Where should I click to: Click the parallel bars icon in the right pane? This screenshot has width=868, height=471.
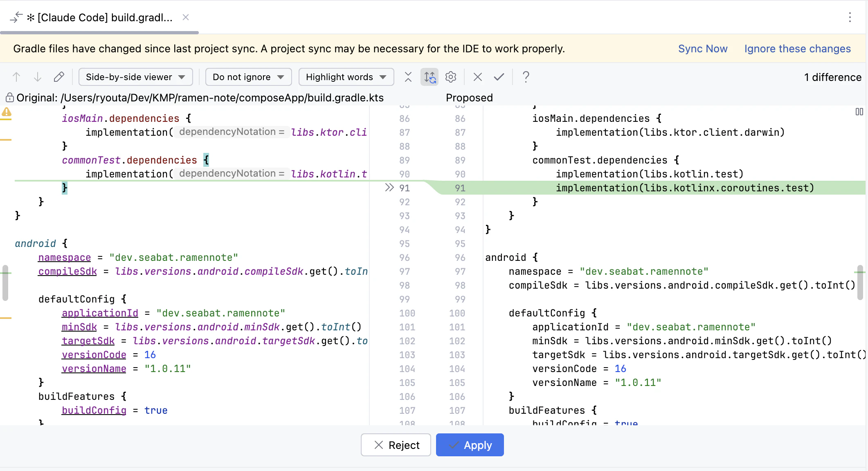point(859,112)
